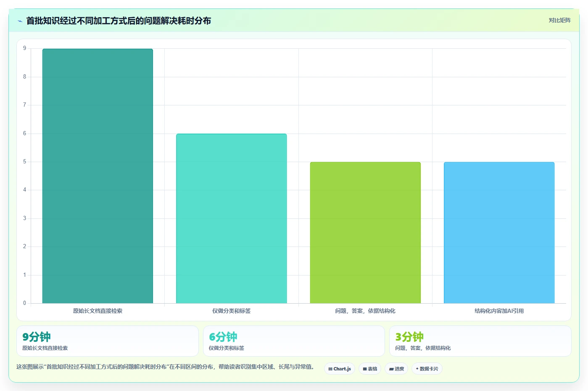Click axis label 原始长文档直接检索 under chart
The width and height of the screenshot is (588, 391).
click(x=98, y=311)
